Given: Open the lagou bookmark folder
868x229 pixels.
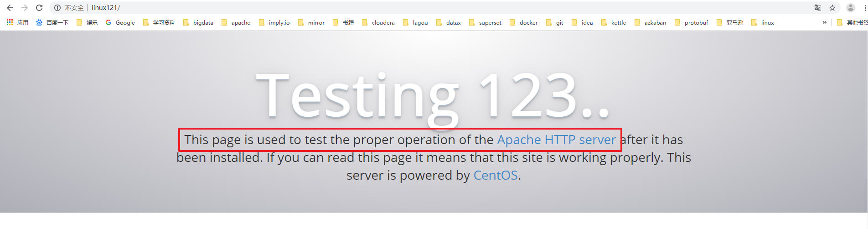Looking at the screenshot, I should coord(415,22).
